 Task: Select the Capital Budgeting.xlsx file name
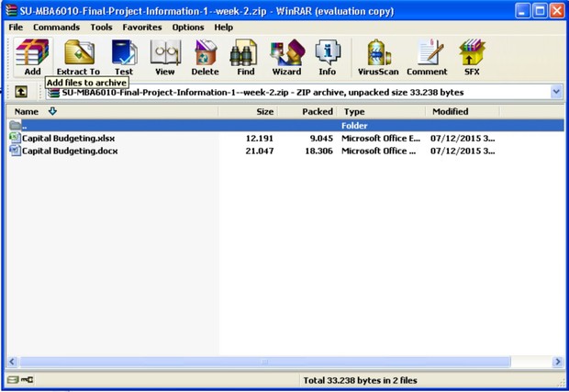click(x=68, y=139)
